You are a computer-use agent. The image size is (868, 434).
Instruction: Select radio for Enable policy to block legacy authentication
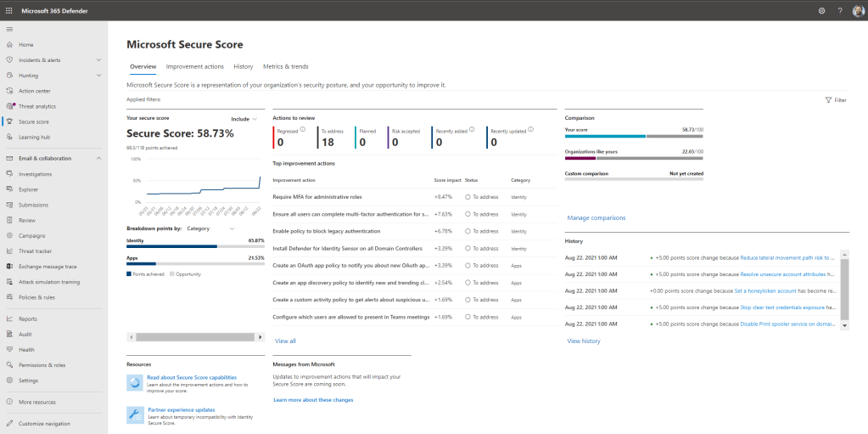tap(468, 231)
